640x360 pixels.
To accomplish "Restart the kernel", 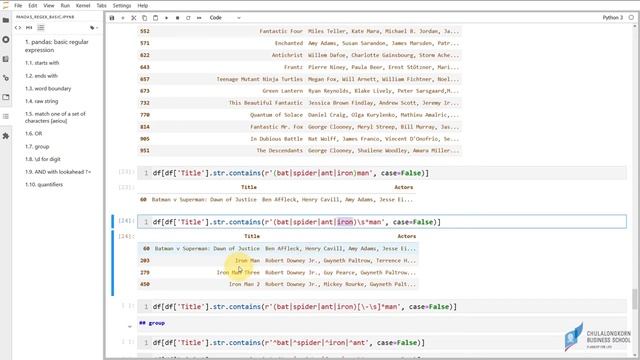I will pyautogui.click(x=188, y=18).
